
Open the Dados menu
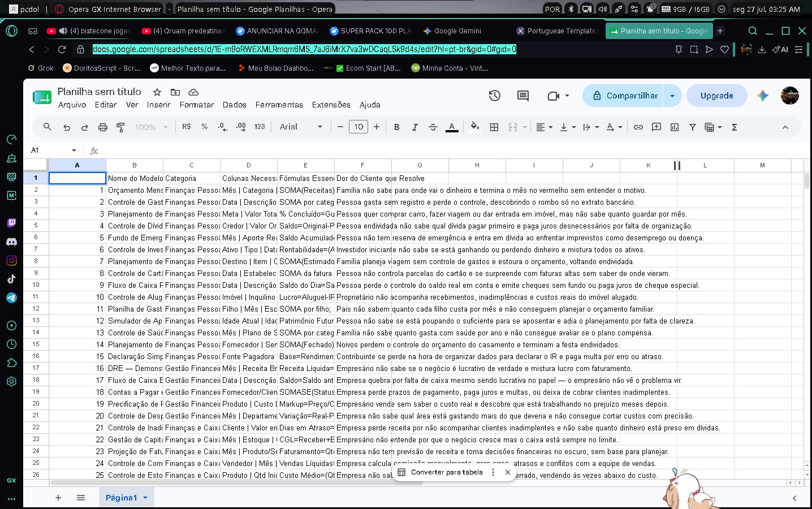tap(235, 105)
